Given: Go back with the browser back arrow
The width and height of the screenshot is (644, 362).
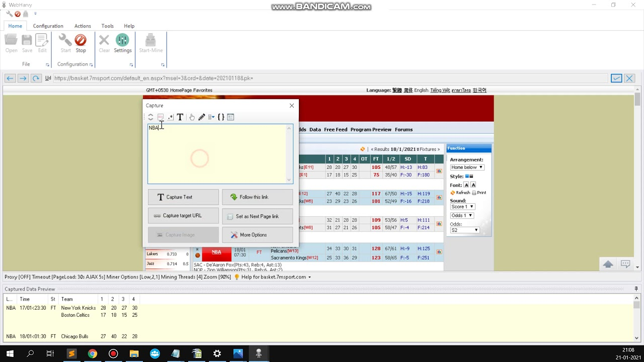Looking at the screenshot, I should [10, 78].
